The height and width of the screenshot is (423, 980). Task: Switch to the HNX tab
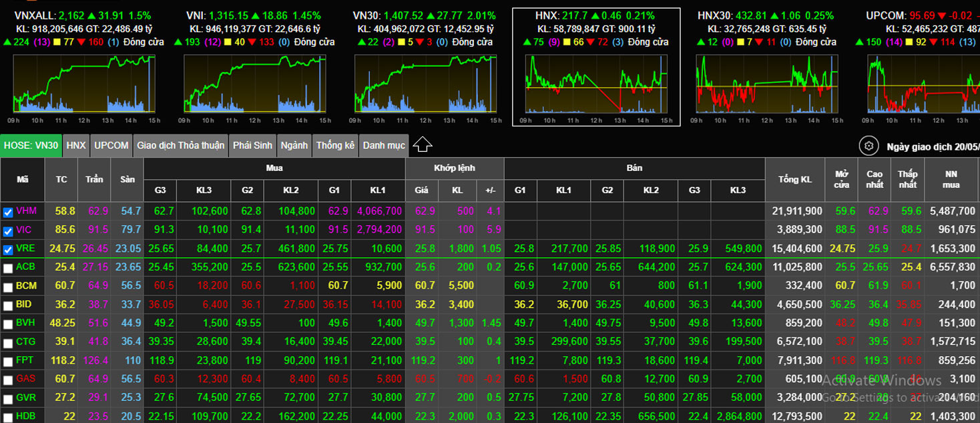click(76, 146)
